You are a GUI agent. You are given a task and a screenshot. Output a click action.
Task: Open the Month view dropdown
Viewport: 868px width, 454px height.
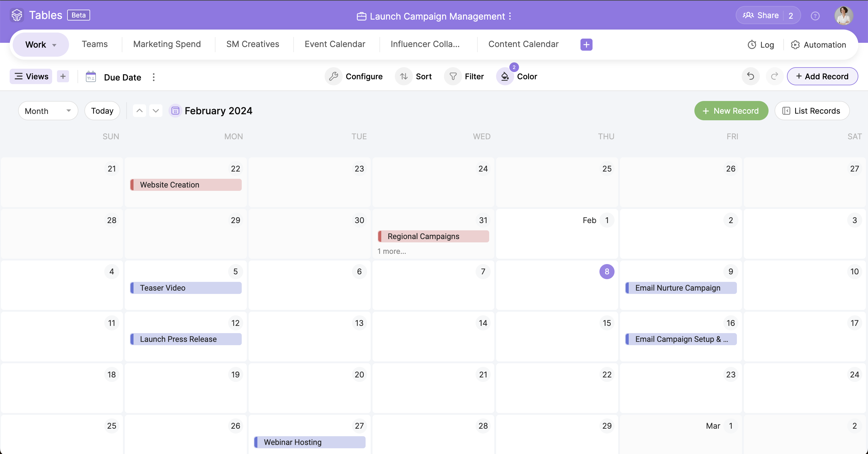[48, 111]
